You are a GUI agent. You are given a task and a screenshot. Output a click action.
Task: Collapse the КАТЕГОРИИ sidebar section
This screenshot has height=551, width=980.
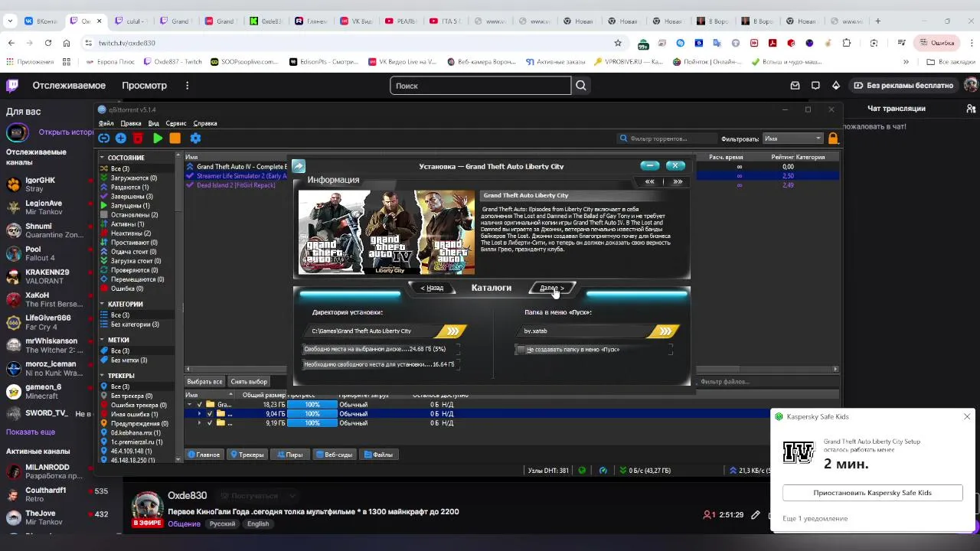click(x=103, y=305)
